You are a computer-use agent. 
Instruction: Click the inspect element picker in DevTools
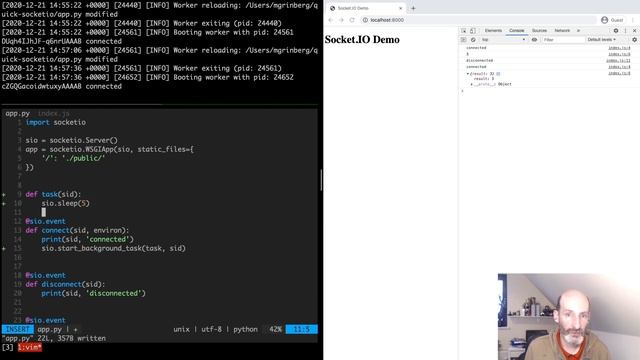pyautogui.click(x=464, y=31)
